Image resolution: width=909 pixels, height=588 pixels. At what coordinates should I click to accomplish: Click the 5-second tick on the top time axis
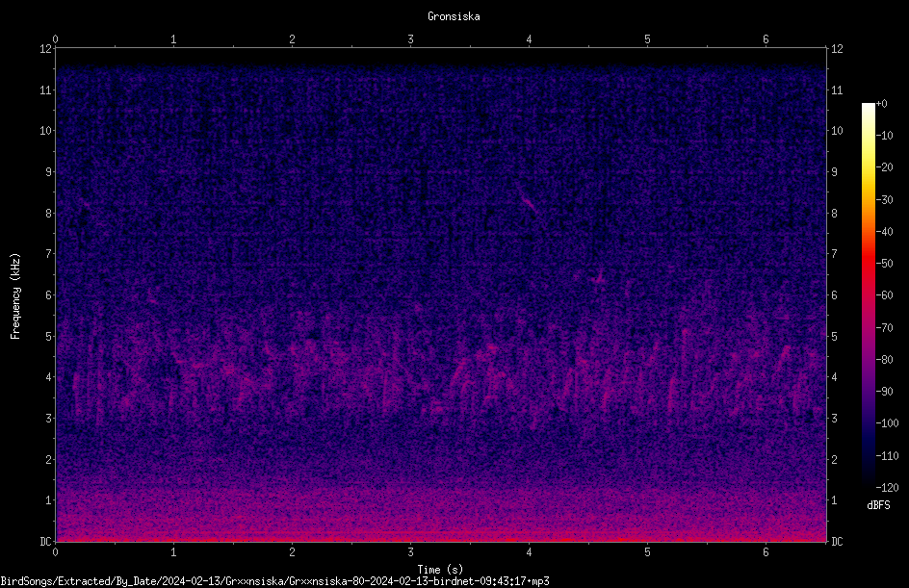[x=647, y=39]
